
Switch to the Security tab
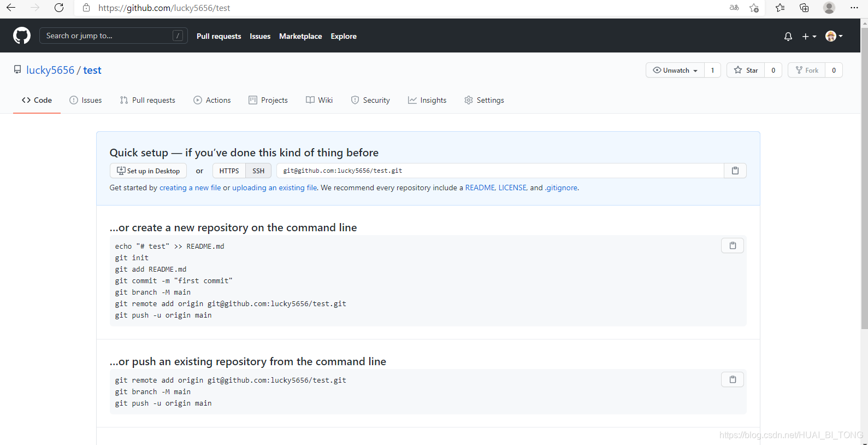370,100
